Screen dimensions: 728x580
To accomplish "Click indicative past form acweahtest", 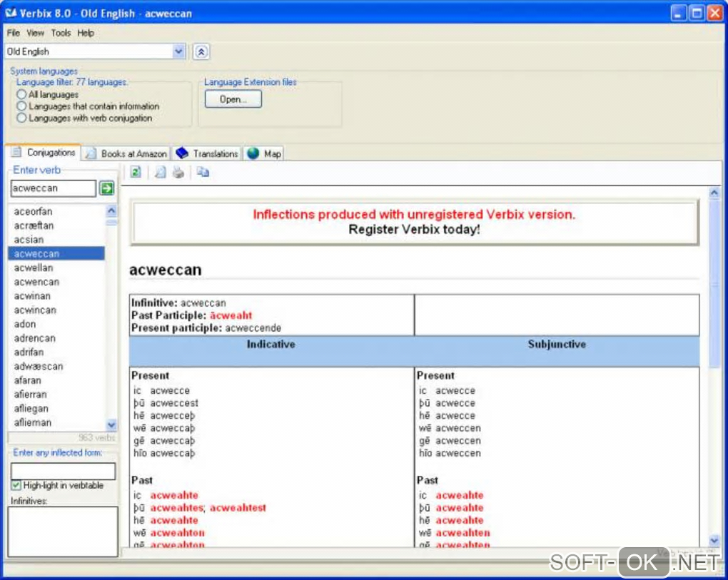I will 238,508.
